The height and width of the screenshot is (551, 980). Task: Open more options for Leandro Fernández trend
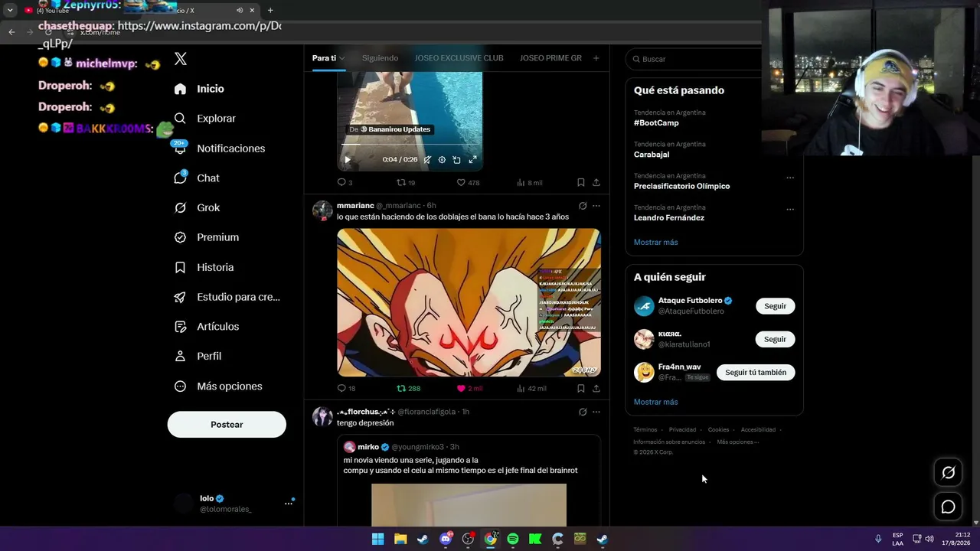pyautogui.click(x=790, y=209)
